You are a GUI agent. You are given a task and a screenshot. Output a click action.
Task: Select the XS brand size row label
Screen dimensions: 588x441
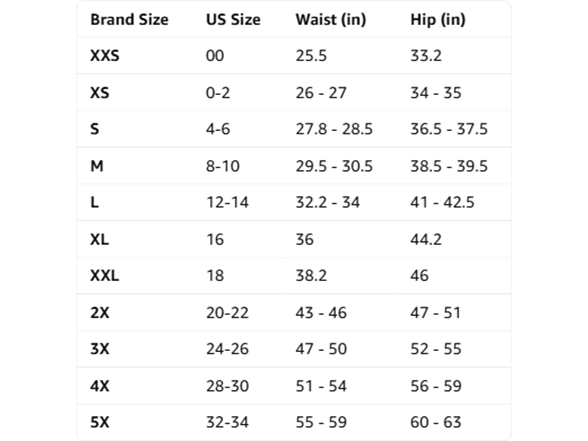tap(100, 93)
